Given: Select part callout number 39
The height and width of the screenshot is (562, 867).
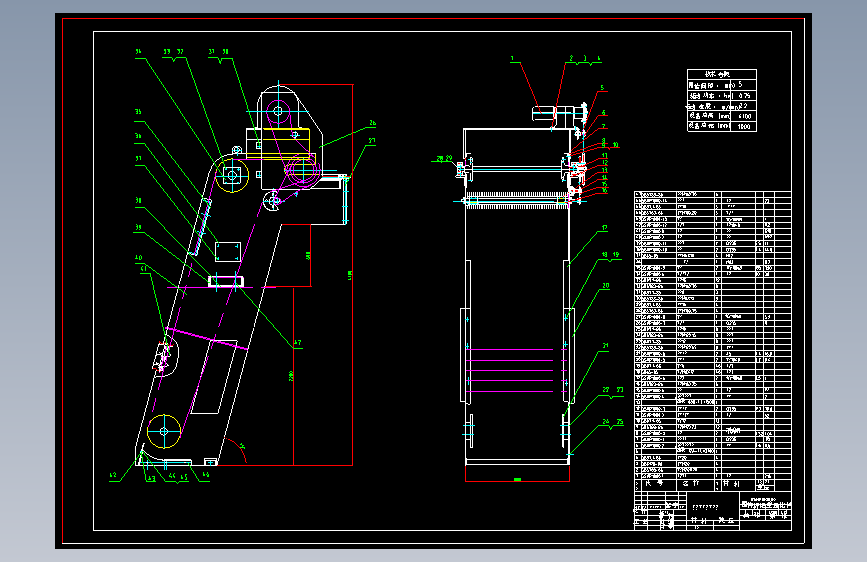Looking at the screenshot, I should tap(138, 227).
